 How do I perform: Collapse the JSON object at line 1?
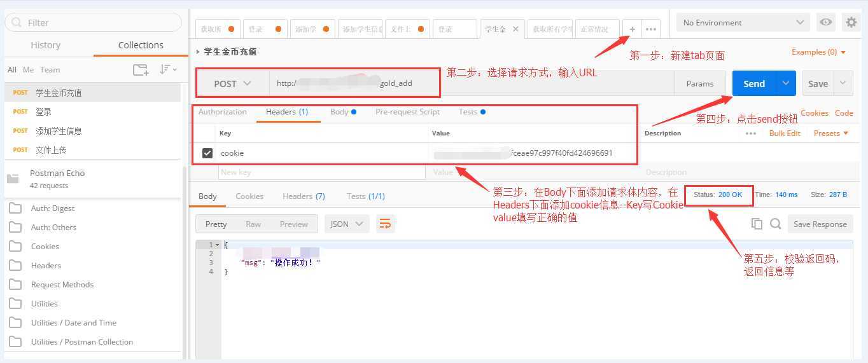[218, 245]
